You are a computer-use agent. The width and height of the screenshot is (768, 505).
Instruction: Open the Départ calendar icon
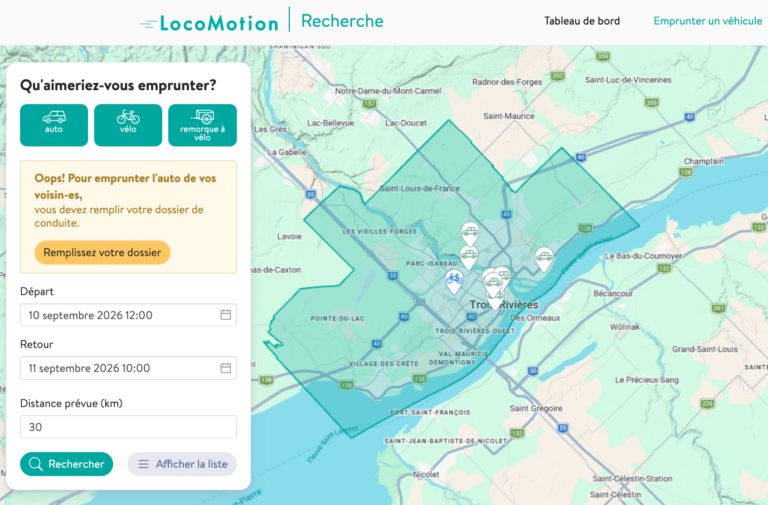[x=225, y=315]
